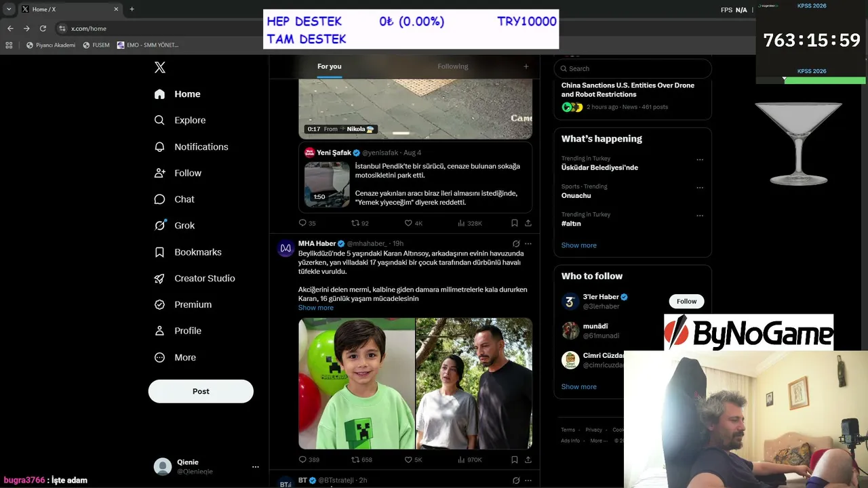Repost the post with 92 reposts
The height and width of the screenshot is (488, 868).
coord(360,223)
